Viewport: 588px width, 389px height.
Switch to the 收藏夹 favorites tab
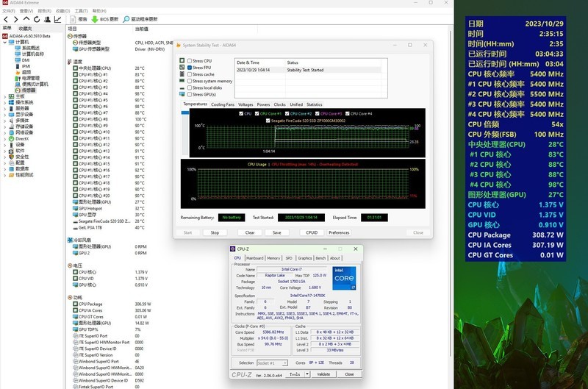pos(25,29)
